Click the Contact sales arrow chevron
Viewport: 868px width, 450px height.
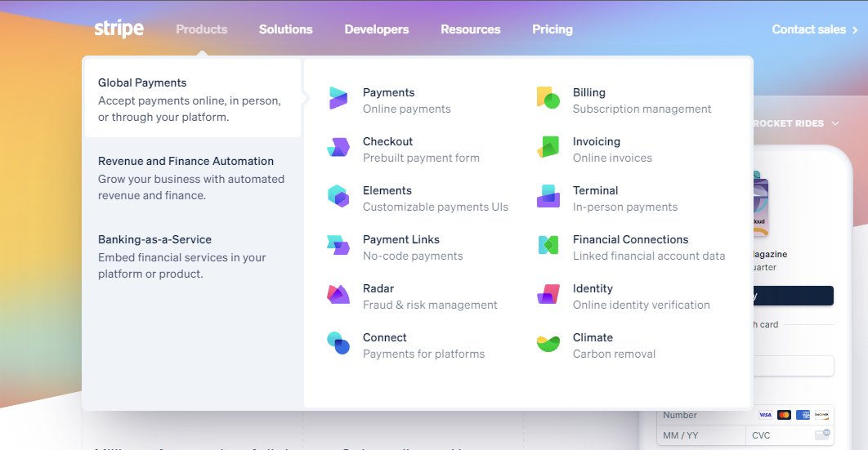[855, 30]
